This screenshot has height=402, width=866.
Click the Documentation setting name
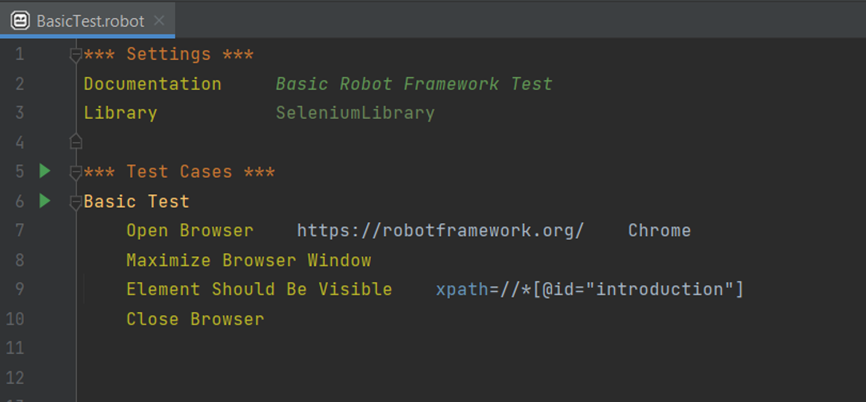[x=152, y=84]
